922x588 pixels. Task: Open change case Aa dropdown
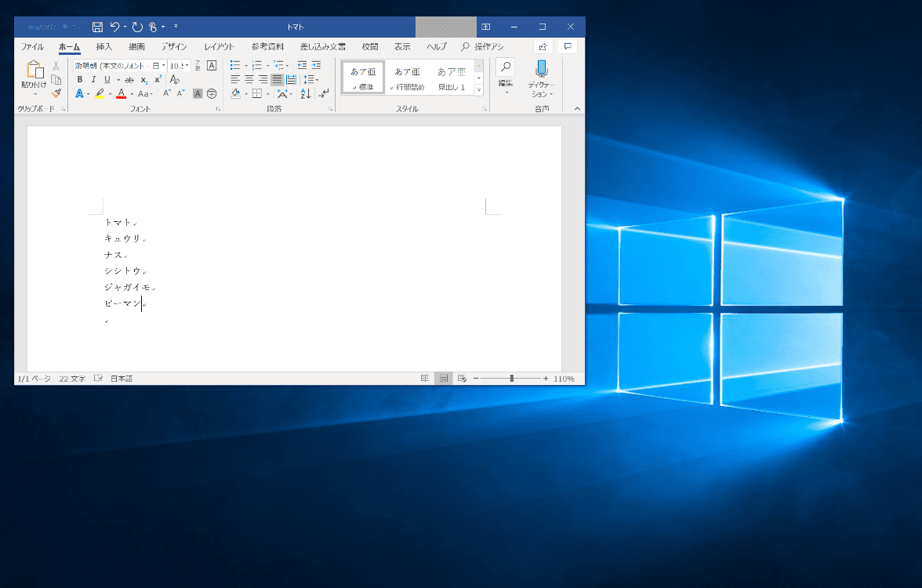[145, 93]
